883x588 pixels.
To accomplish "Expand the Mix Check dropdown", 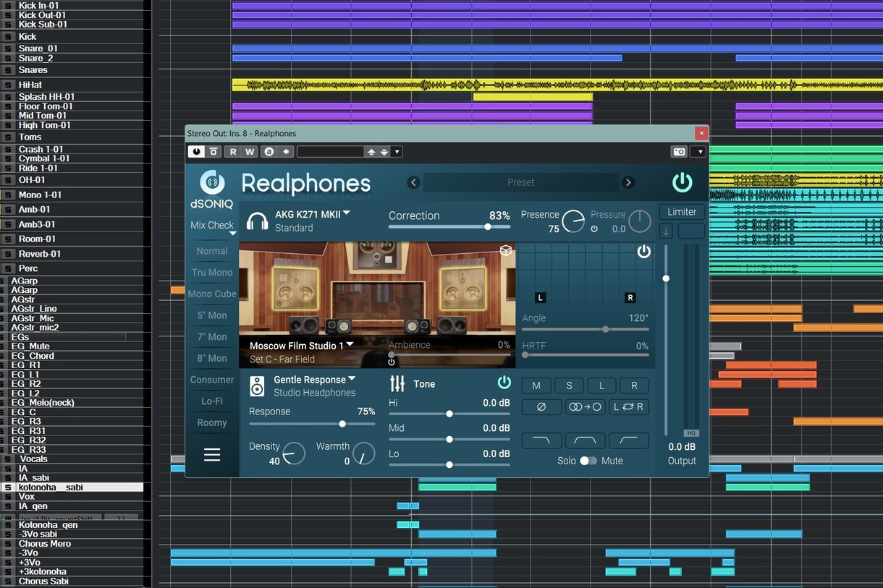I will [233, 233].
